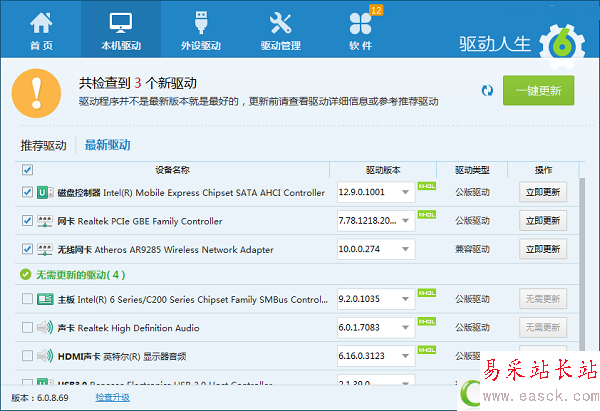600x411 pixels.
Task: Uncheck the 磁盘控制器 Intel SATA AHCI checkbox
Action: tap(27, 192)
